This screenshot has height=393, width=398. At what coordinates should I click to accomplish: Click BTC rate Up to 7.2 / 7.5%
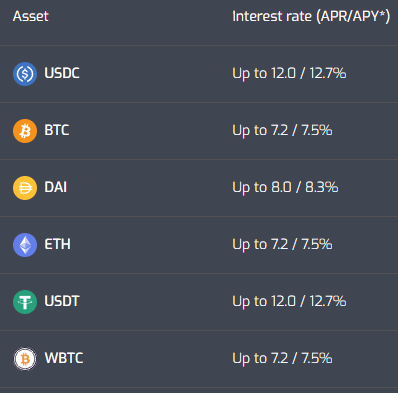click(282, 130)
